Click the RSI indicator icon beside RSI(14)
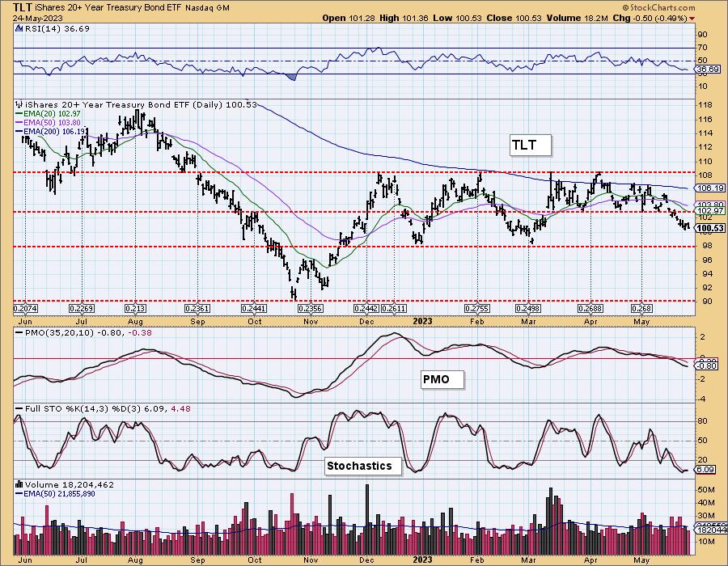 click(19, 28)
